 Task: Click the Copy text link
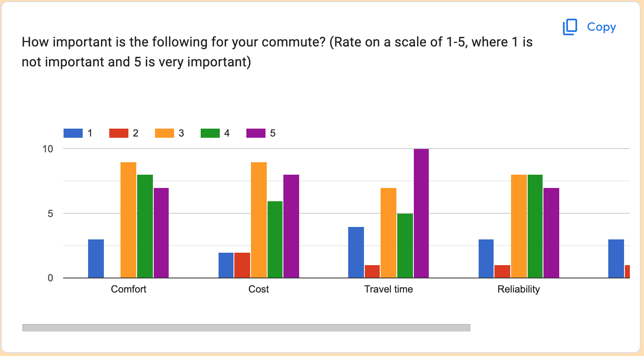pos(601,27)
